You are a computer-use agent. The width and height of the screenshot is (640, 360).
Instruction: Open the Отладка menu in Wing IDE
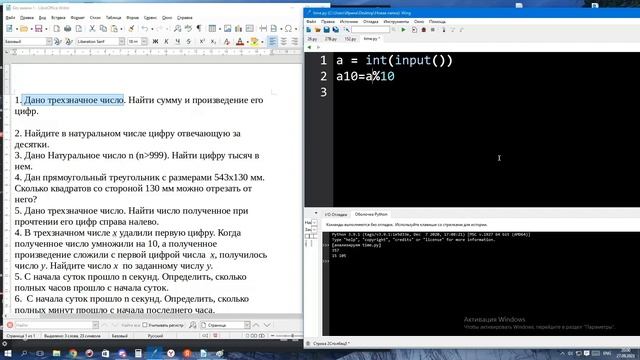(x=371, y=21)
